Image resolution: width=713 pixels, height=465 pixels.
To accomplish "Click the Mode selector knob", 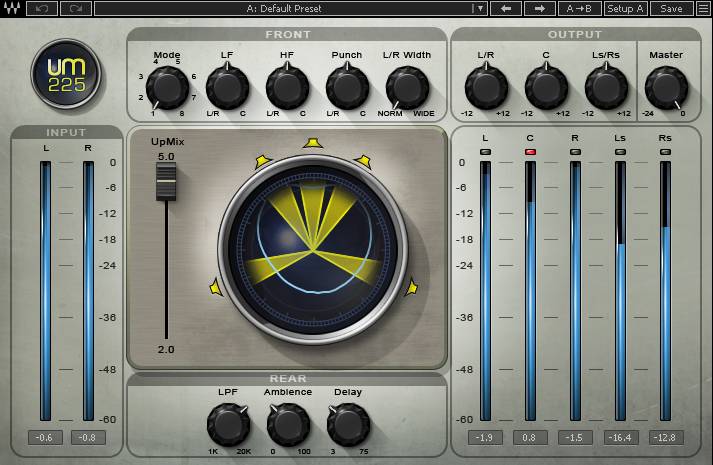I will point(167,88).
